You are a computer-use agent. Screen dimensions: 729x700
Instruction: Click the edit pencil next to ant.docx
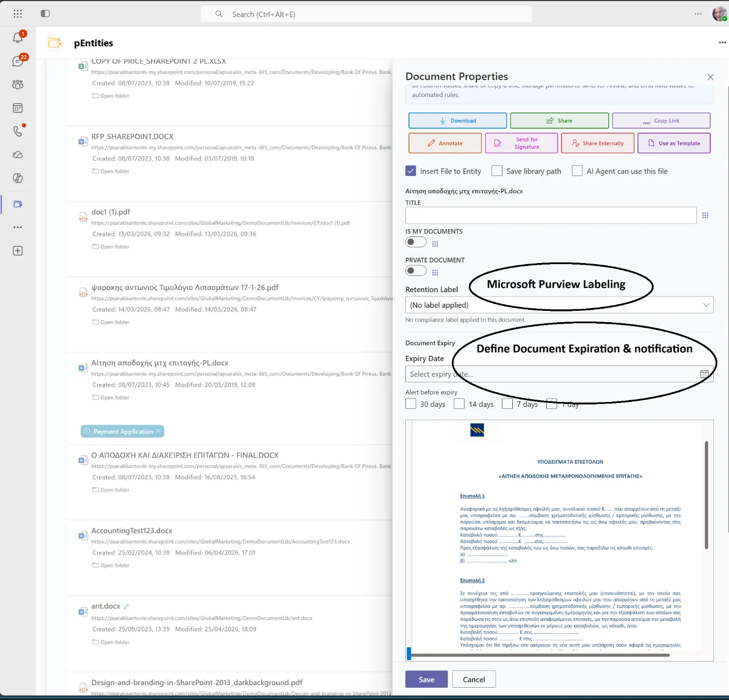[x=126, y=606]
